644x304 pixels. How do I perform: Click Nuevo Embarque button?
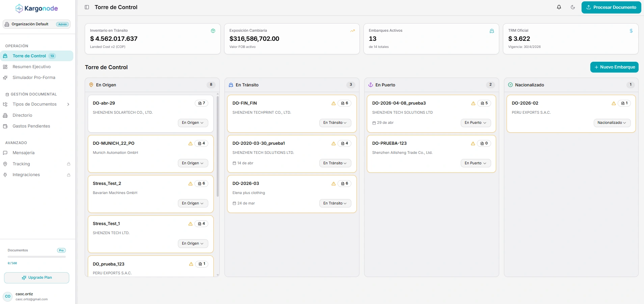614,67
